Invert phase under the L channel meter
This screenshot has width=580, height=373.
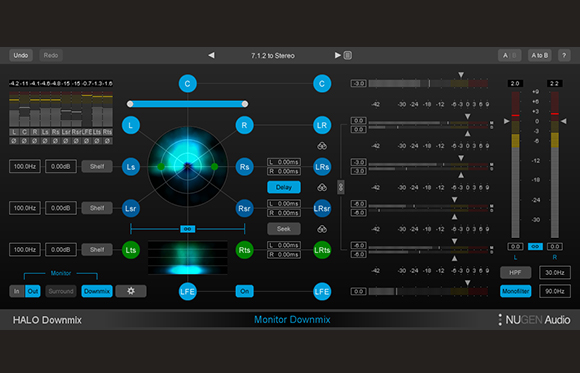14,141
